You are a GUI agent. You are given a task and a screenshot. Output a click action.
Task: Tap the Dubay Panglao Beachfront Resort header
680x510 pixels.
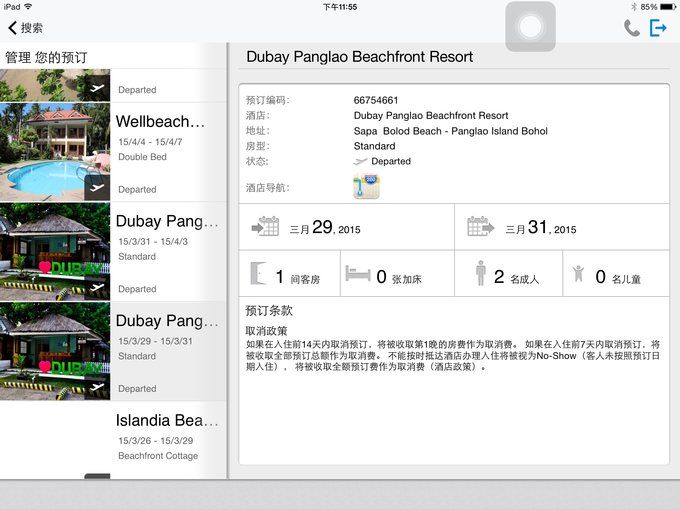[x=360, y=57]
